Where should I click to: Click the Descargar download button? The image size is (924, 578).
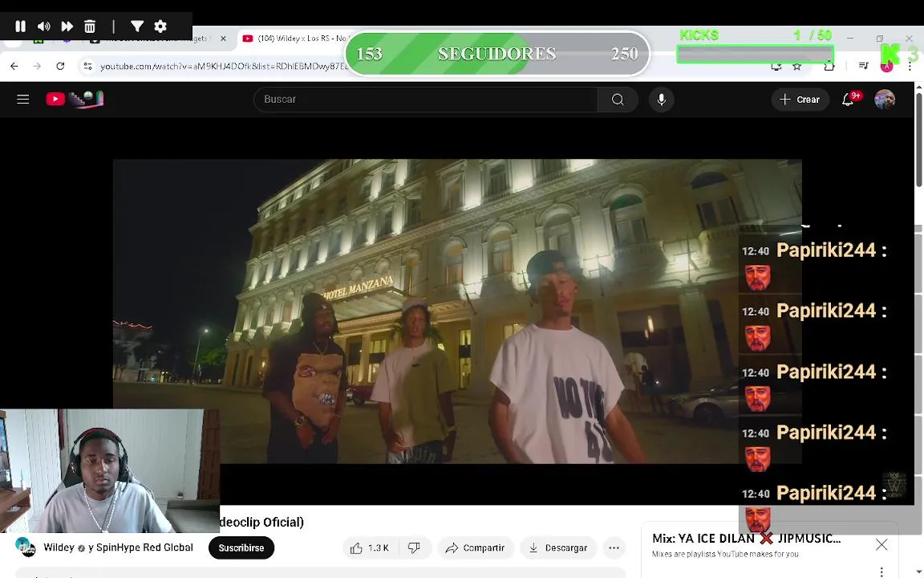[558, 548]
